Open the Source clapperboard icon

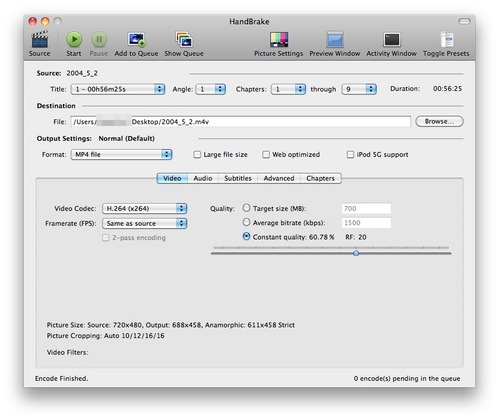click(40, 40)
